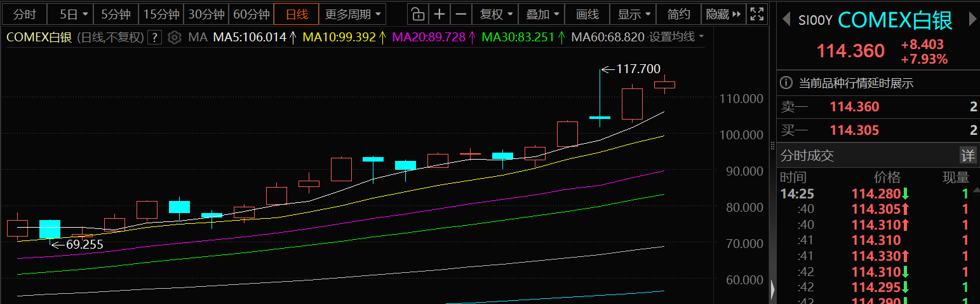Click the 画线 drawing button
The width and height of the screenshot is (980, 304).
pos(587,14)
